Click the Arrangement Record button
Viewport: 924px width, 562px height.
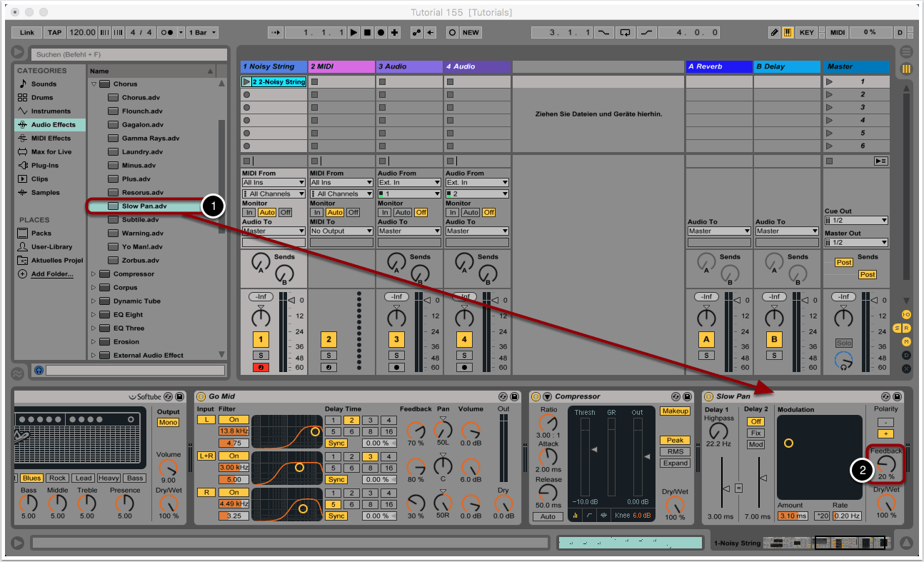(381, 33)
